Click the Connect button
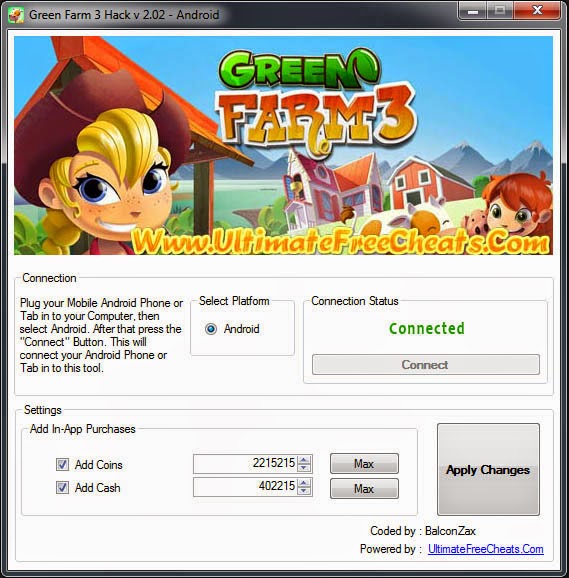Viewport: 569px width, 578px height. point(426,365)
